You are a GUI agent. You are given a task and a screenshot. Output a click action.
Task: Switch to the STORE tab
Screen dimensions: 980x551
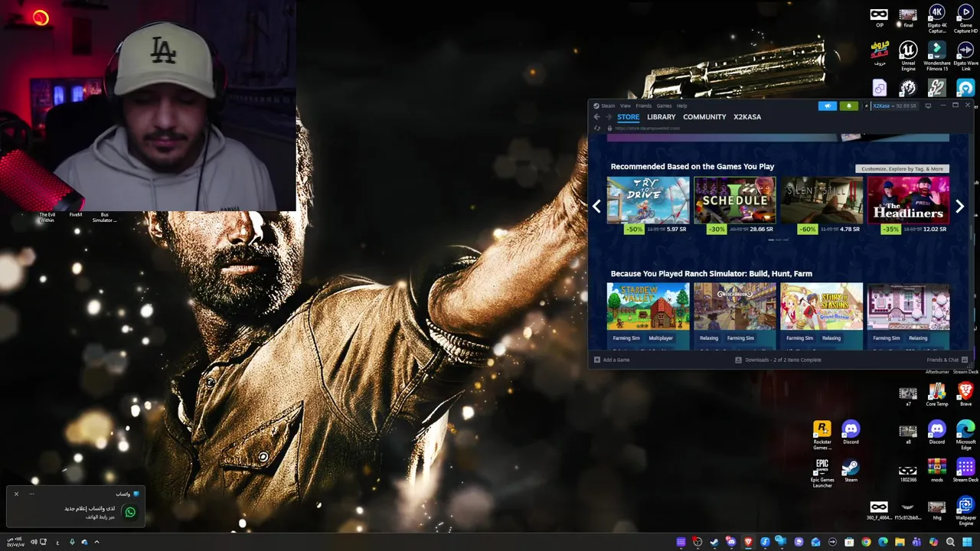coord(628,117)
